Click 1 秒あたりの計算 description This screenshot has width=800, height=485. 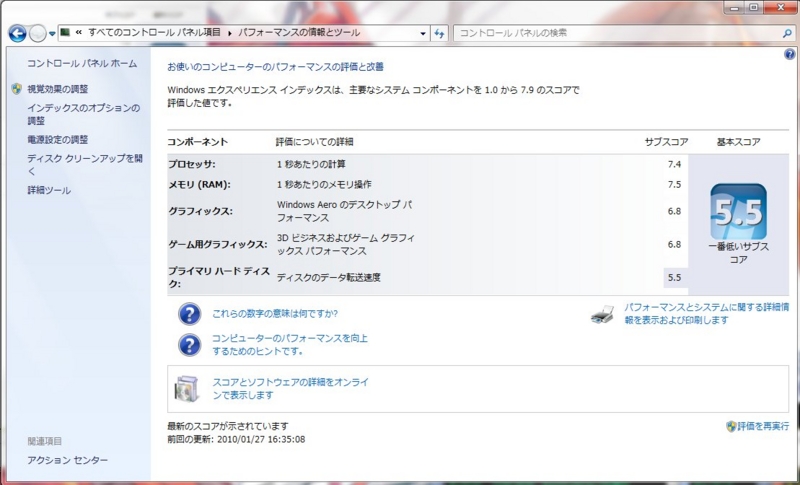click(x=311, y=164)
